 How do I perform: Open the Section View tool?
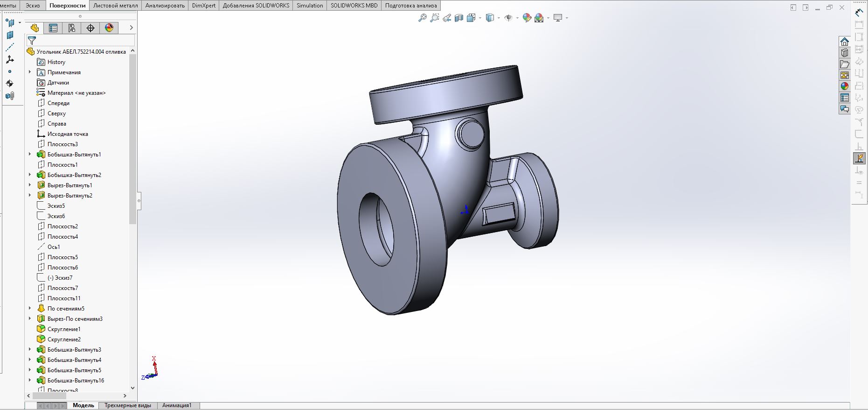click(x=459, y=18)
